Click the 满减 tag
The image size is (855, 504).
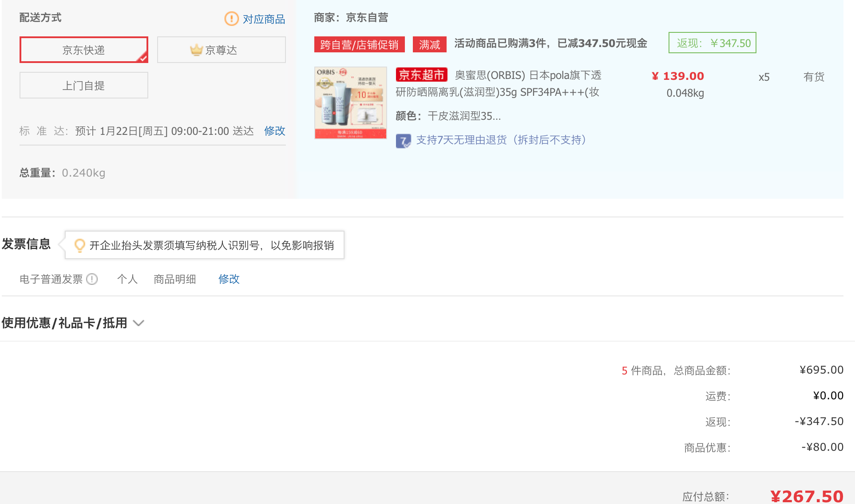click(429, 44)
